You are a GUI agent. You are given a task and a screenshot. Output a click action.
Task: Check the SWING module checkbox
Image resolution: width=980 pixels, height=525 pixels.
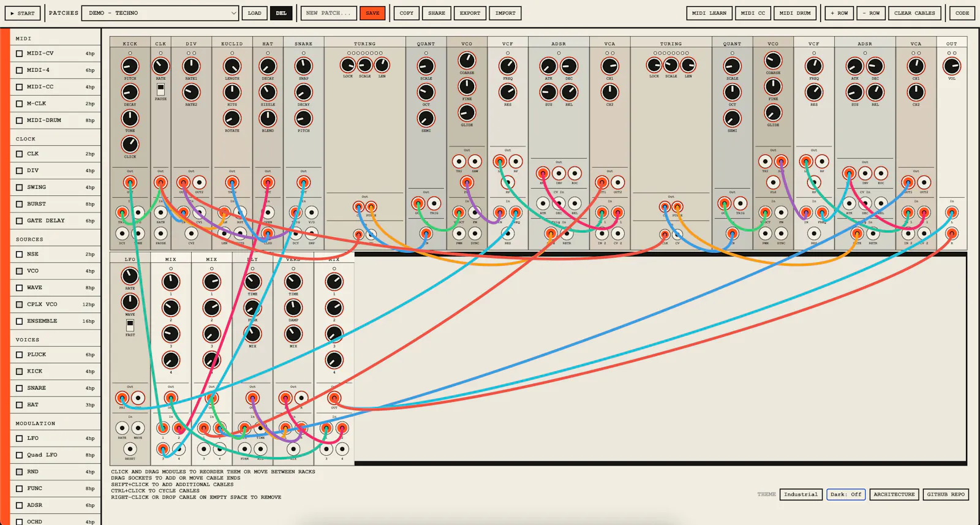pyautogui.click(x=20, y=187)
